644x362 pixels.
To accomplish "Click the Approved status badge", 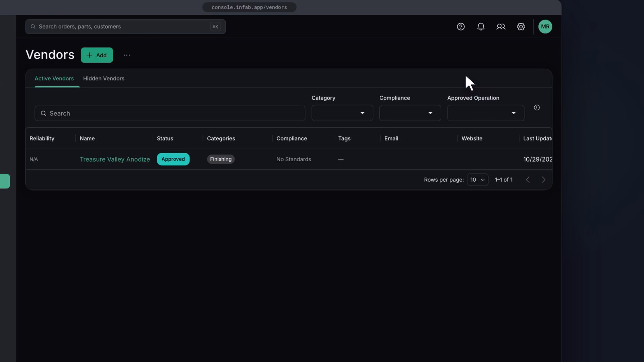I will coord(173,159).
